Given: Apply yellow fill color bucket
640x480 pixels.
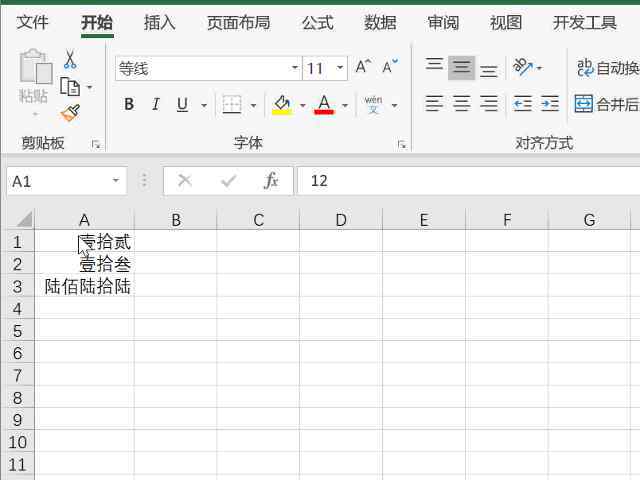Looking at the screenshot, I should tap(282, 104).
